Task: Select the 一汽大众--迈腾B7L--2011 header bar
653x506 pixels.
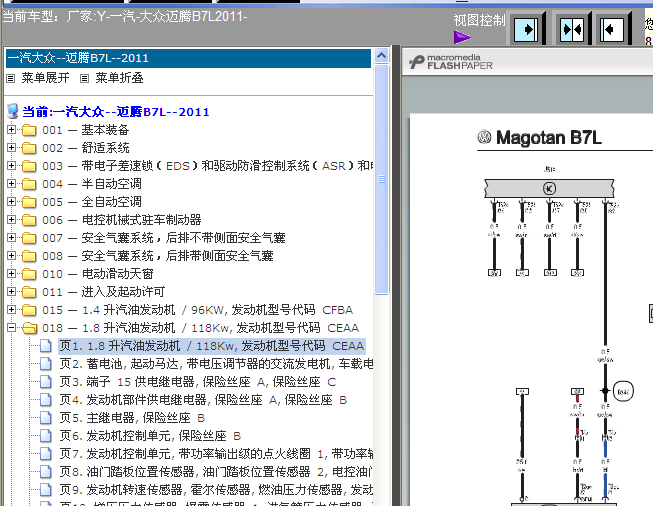Action: (x=188, y=58)
